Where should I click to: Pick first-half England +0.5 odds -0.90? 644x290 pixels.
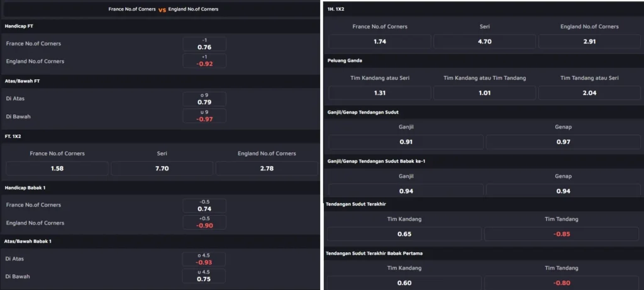coord(204,223)
